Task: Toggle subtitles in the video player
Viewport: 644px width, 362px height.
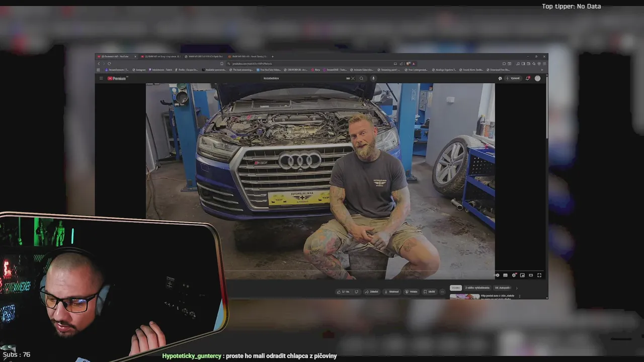Action: [x=505, y=275]
